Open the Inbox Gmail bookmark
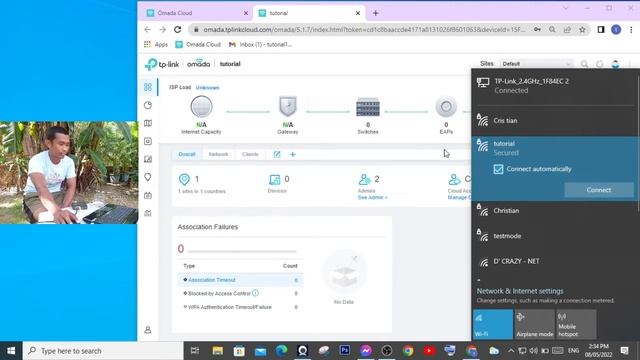640x360 pixels. coord(260,44)
